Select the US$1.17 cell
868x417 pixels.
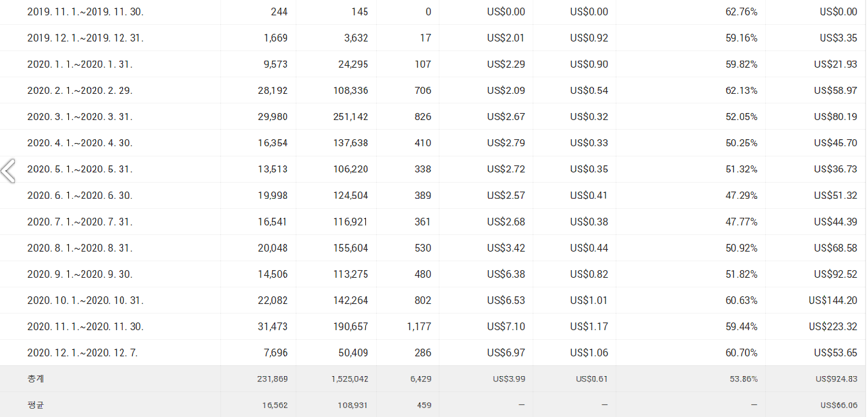589,326
